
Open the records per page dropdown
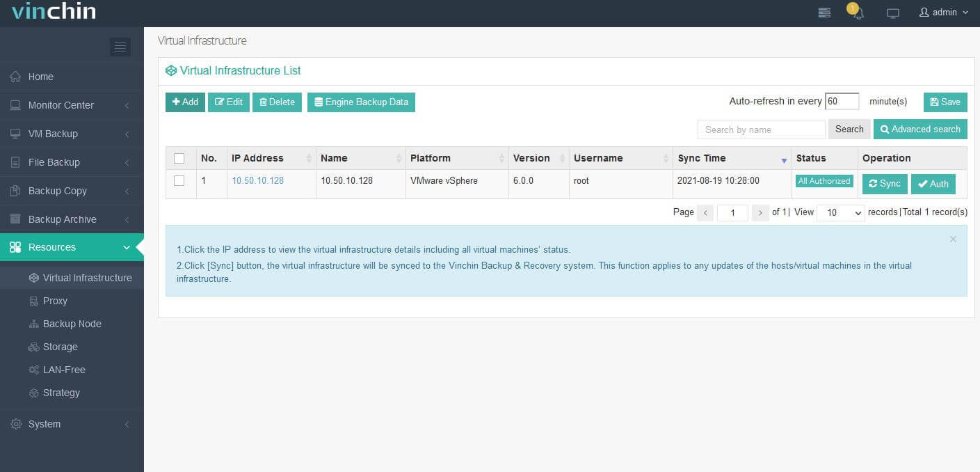(x=840, y=212)
